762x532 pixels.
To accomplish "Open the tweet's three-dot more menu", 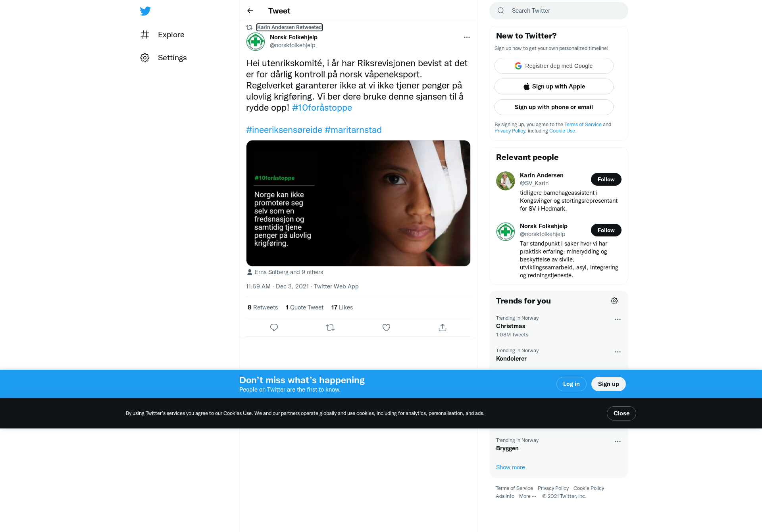I will coord(467,37).
